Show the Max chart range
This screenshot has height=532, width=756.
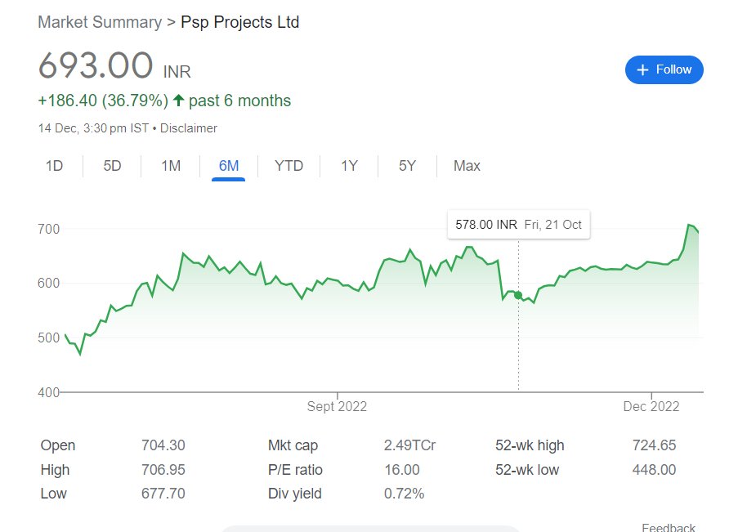(467, 166)
